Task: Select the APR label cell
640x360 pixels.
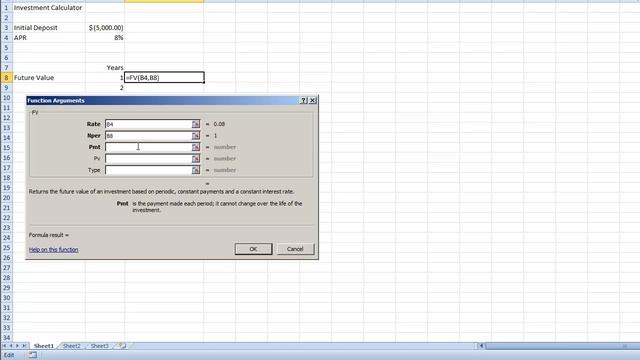Action: click(x=49, y=38)
